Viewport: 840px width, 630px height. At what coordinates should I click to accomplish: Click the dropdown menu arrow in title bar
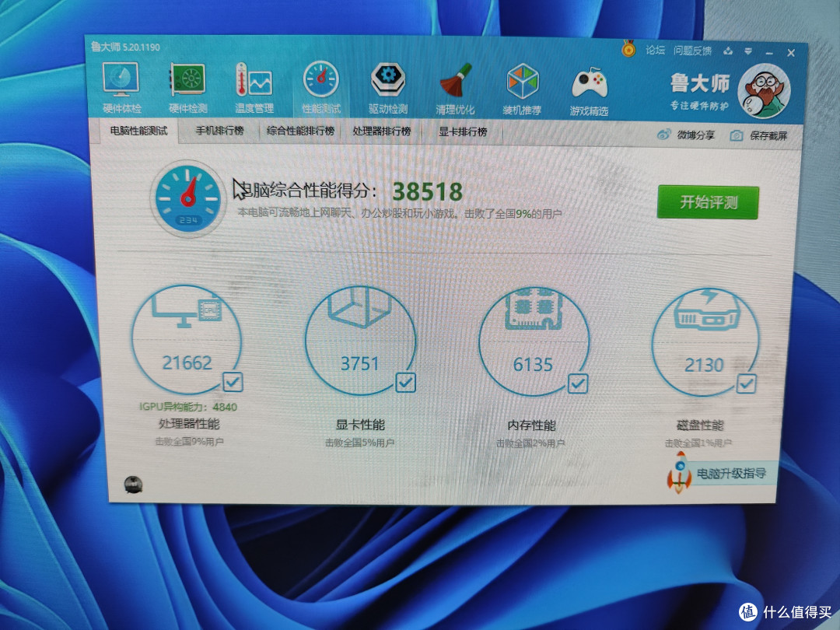[x=748, y=51]
